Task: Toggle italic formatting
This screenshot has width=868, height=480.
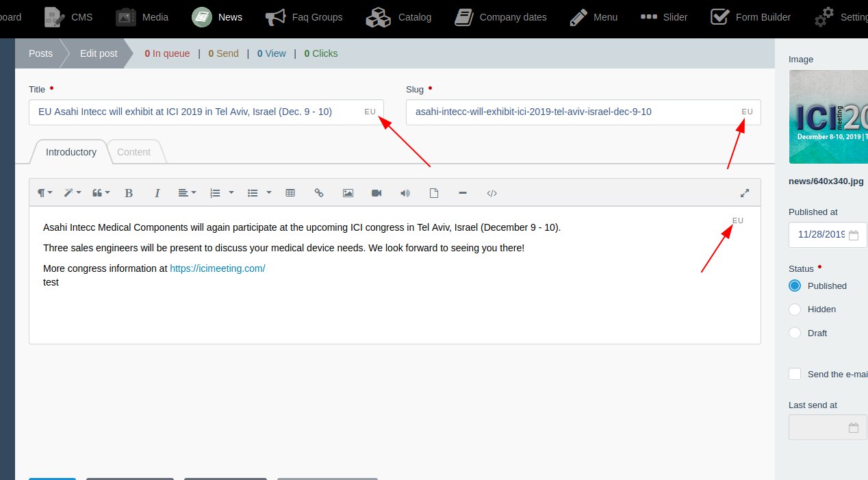Action: [157, 193]
